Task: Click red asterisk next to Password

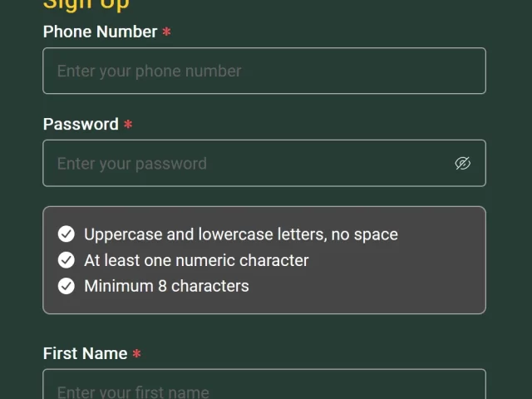Action: pos(128,124)
